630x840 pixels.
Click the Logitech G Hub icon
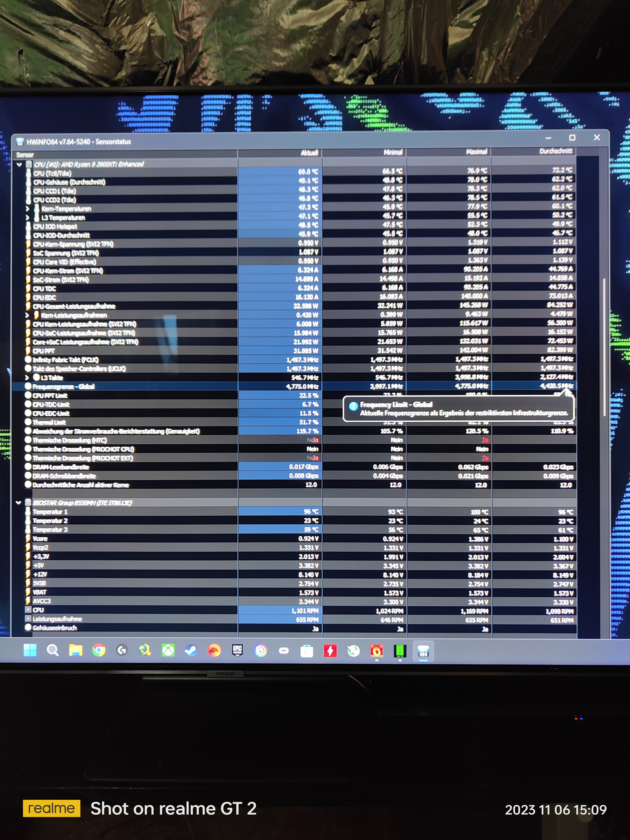(122, 651)
